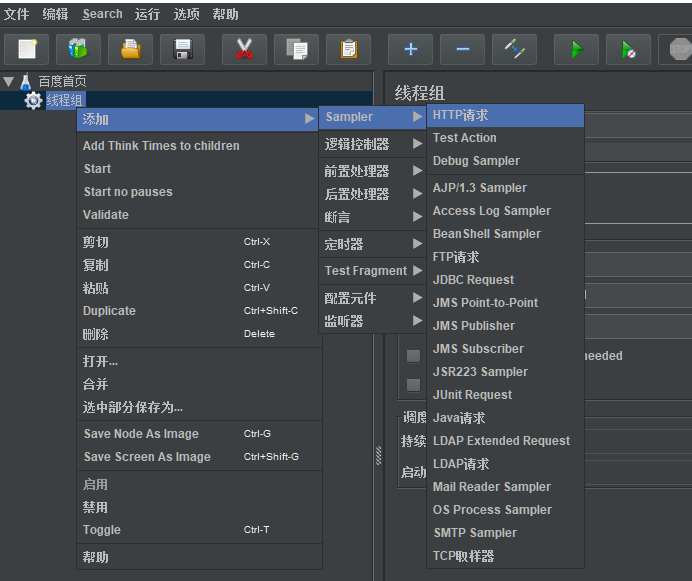
Task: Click the New test plan toolbar icon
Action: click(x=27, y=49)
